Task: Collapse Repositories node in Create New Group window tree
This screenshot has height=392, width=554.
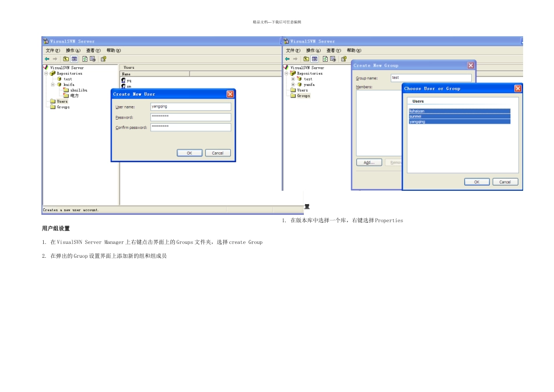Action: (286, 73)
